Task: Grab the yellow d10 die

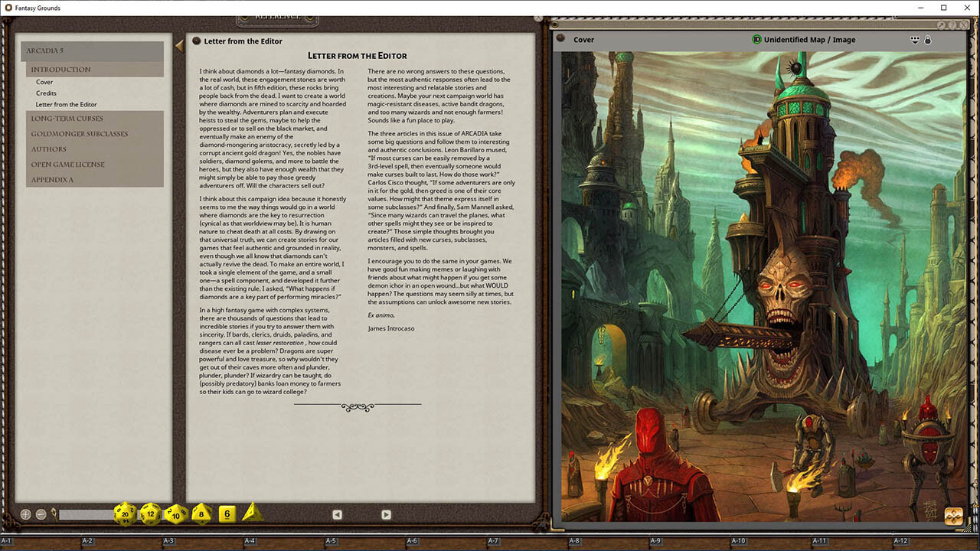Action: [176, 514]
